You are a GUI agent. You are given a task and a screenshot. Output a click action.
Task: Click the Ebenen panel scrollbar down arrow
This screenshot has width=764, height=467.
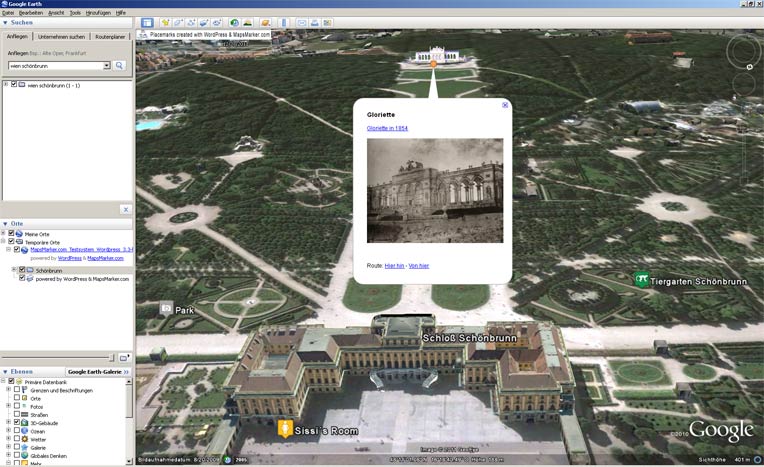[x=129, y=461]
